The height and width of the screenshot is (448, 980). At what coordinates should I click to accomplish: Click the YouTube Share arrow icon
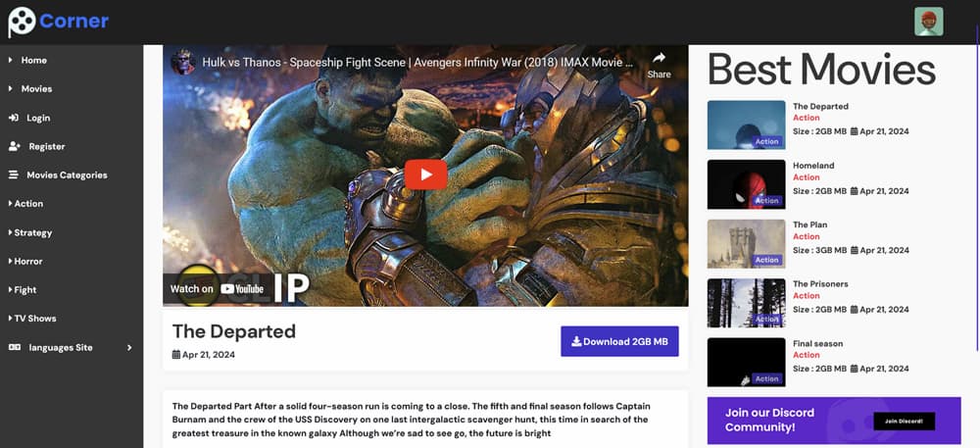(x=659, y=58)
